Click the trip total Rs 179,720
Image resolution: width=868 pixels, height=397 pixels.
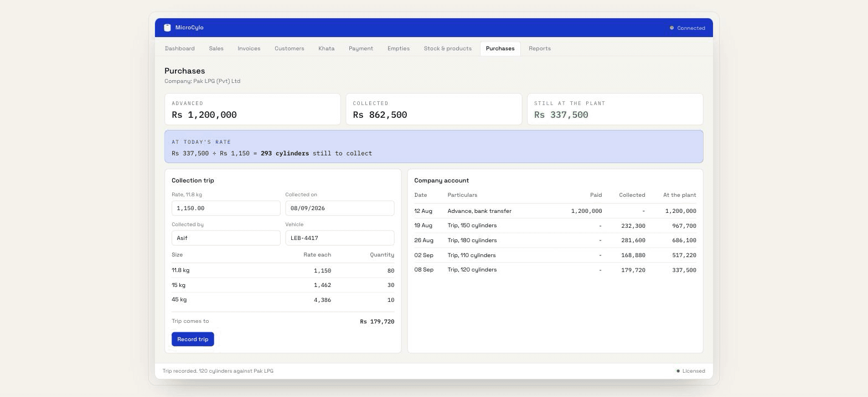tap(377, 322)
